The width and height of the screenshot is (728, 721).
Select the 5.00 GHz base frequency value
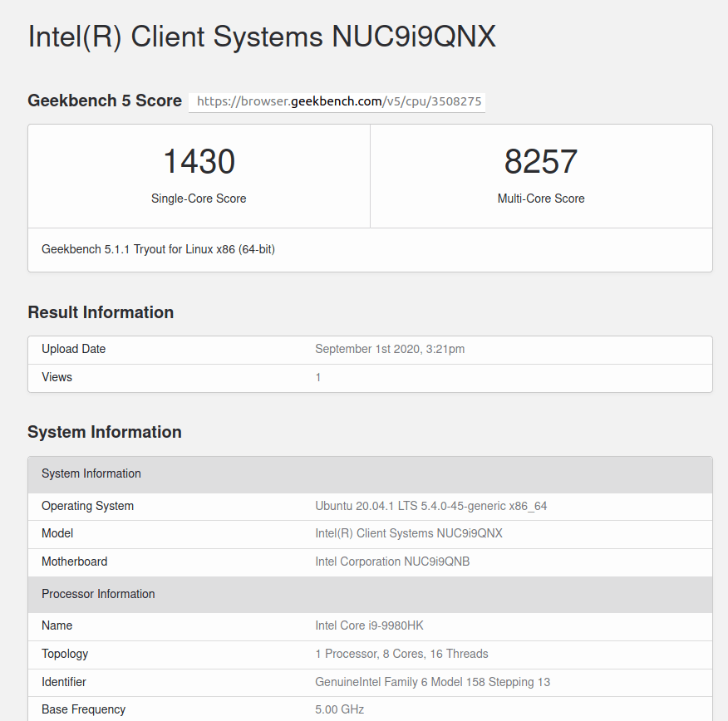[x=339, y=710]
